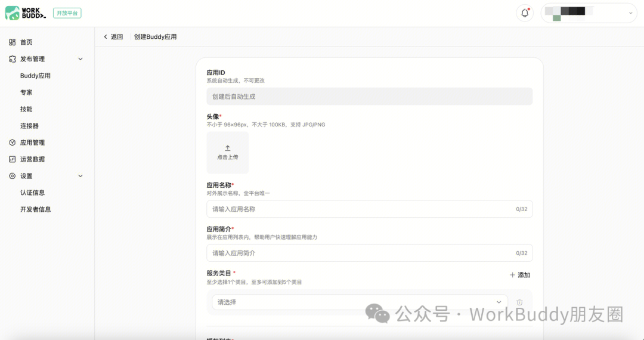Click the 应用简介 input field

point(370,253)
